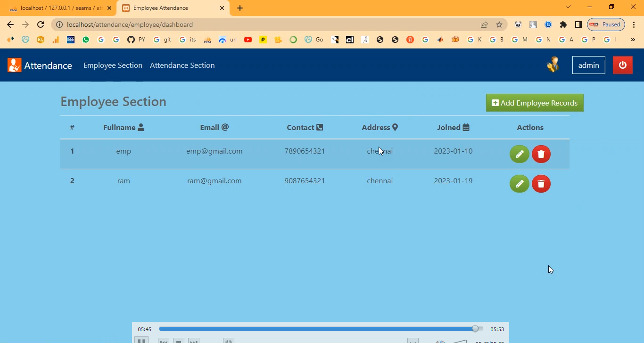
Task: Toggle the browser side panel
Action: click(578, 24)
